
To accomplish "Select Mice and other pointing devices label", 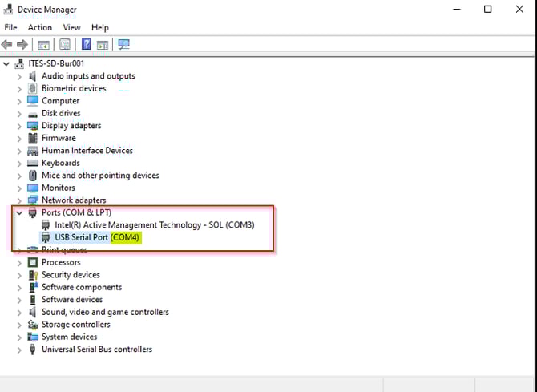I will (x=100, y=176).
